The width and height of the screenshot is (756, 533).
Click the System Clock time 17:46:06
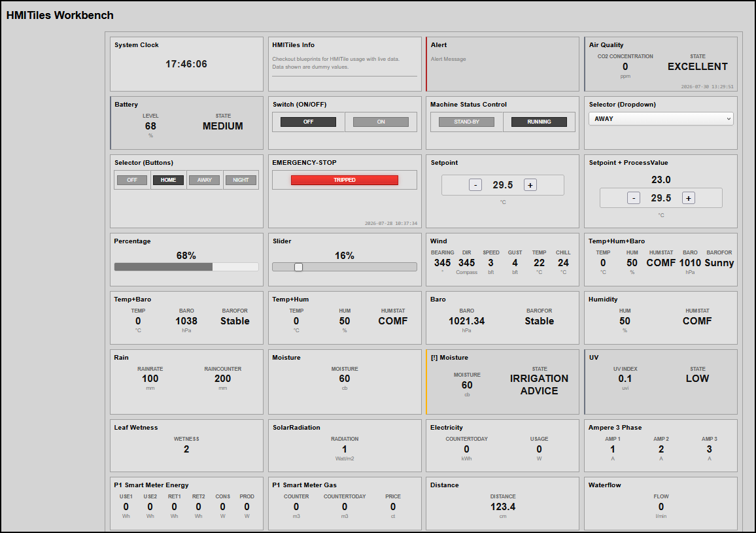coord(186,64)
